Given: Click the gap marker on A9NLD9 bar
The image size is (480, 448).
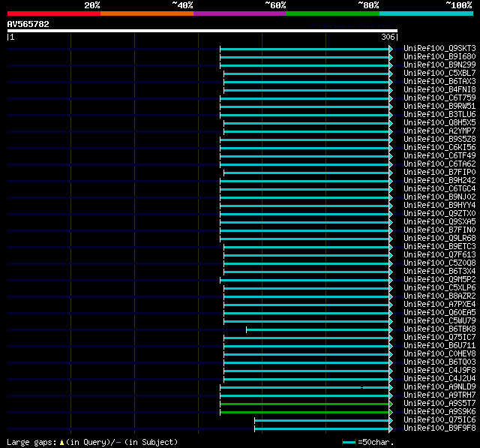Looking at the screenshot, I should pyautogui.click(x=361, y=388).
